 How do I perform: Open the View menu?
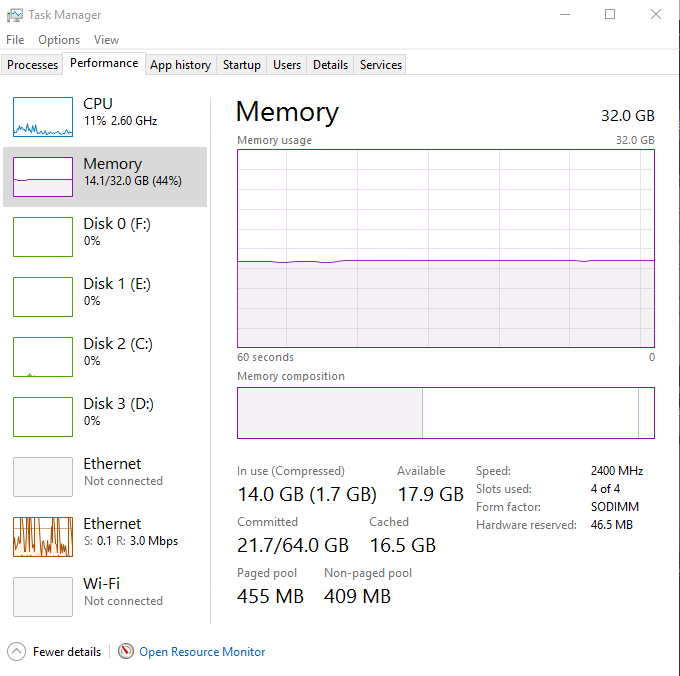click(106, 40)
